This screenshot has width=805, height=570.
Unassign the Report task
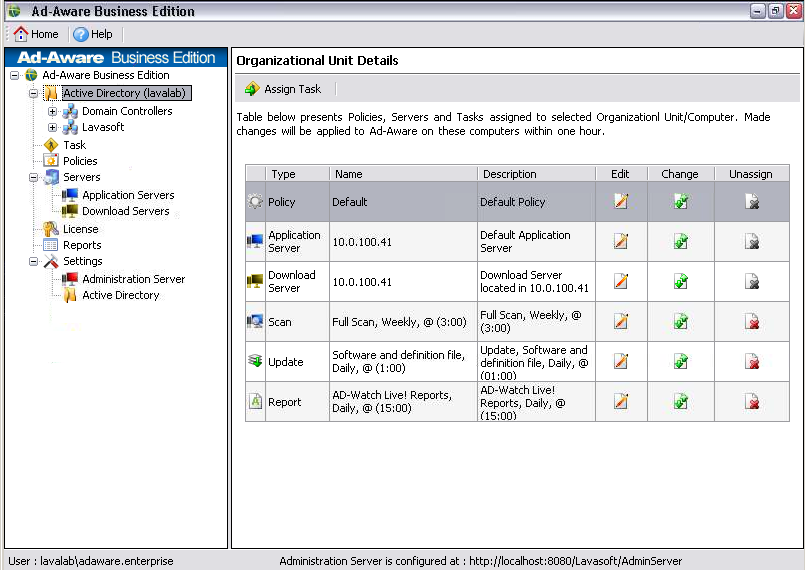pyautogui.click(x=752, y=402)
